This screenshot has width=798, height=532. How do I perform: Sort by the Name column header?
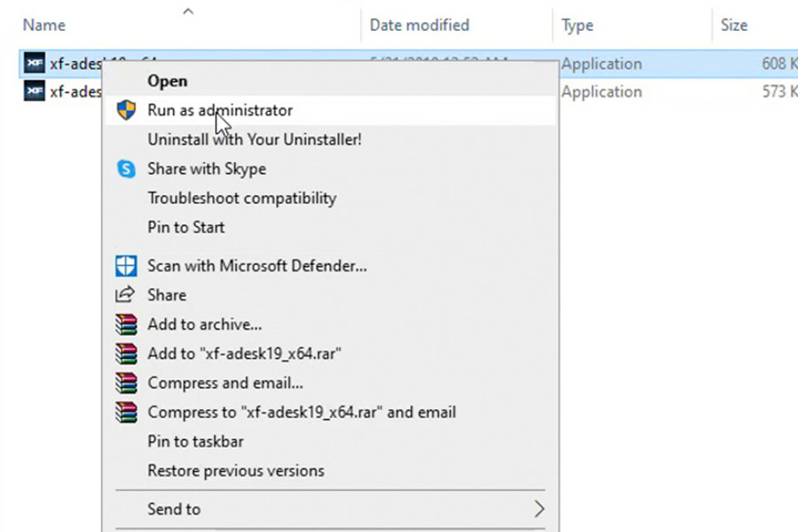click(x=43, y=25)
